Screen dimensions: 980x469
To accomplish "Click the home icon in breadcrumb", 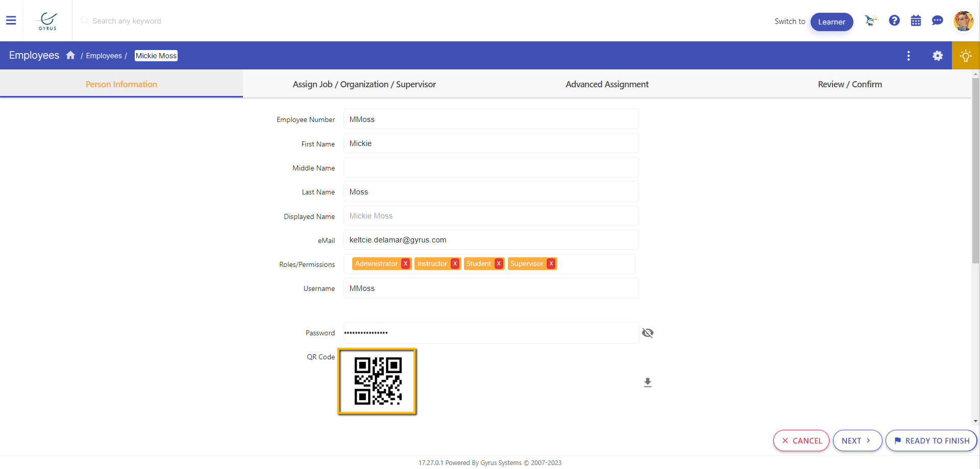I will pyautogui.click(x=70, y=55).
